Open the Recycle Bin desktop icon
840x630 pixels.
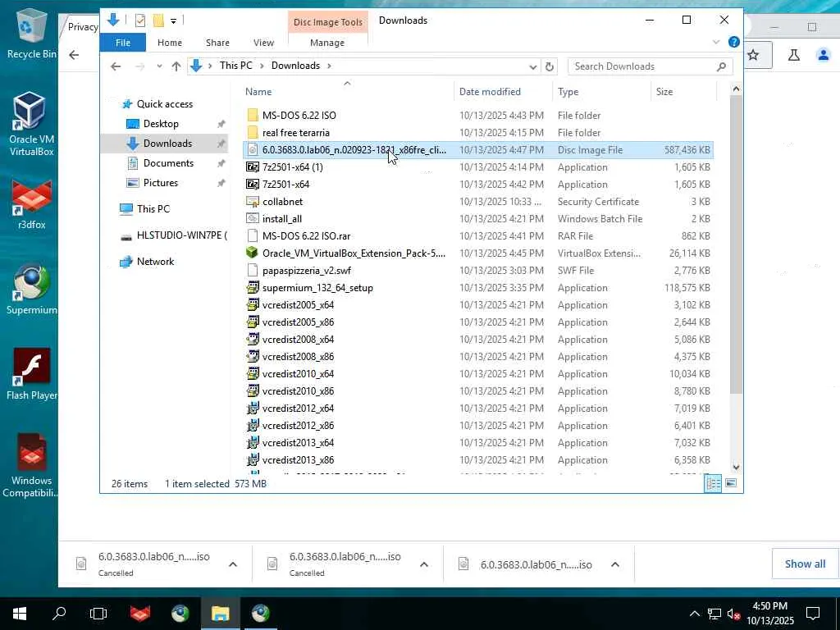pos(30,33)
